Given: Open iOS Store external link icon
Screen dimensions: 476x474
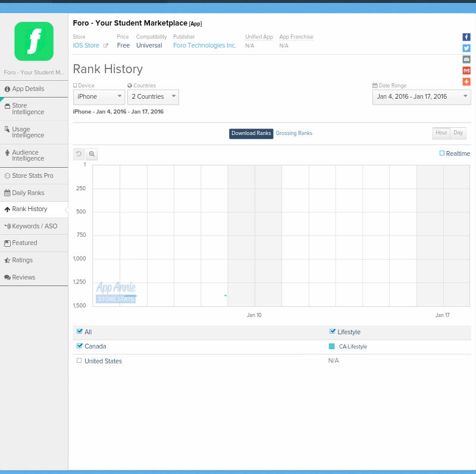Looking at the screenshot, I should (x=106, y=46).
